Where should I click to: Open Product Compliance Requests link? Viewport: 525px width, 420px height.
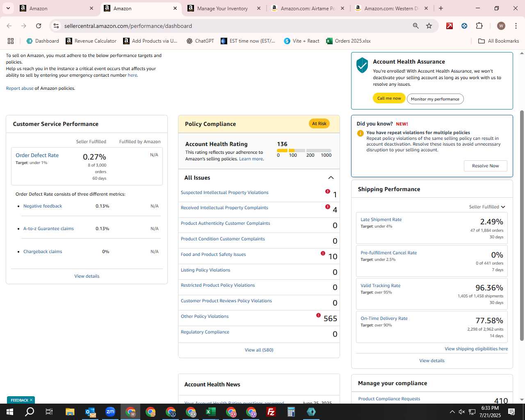click(389, 399)
